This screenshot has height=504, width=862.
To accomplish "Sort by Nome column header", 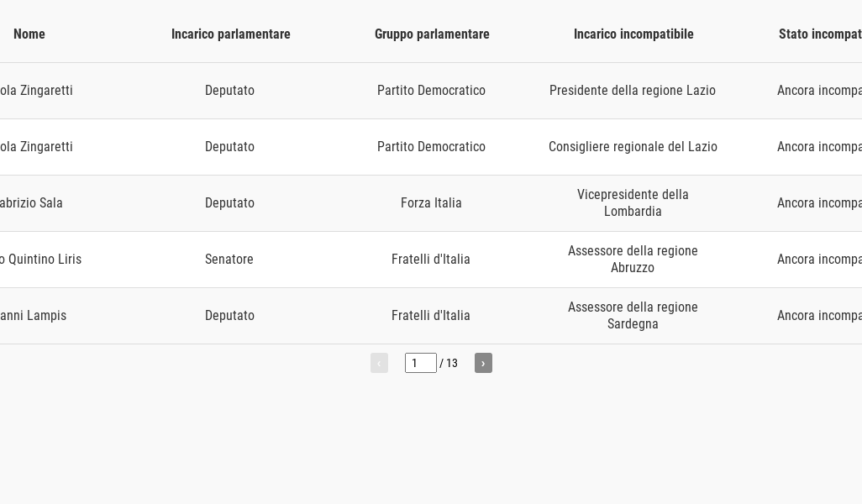I will tap(29, 34).
